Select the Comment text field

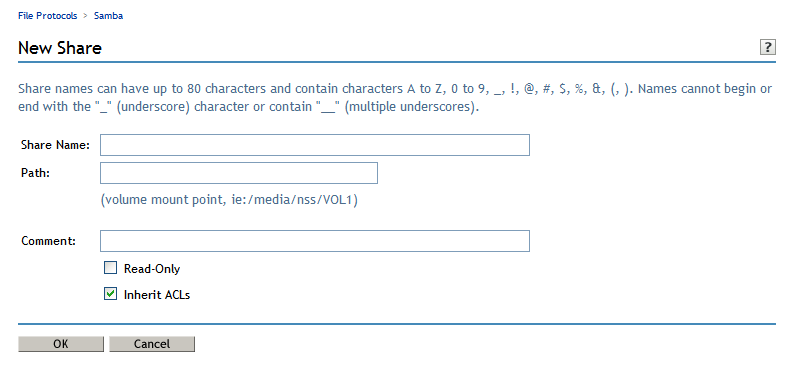315,241
